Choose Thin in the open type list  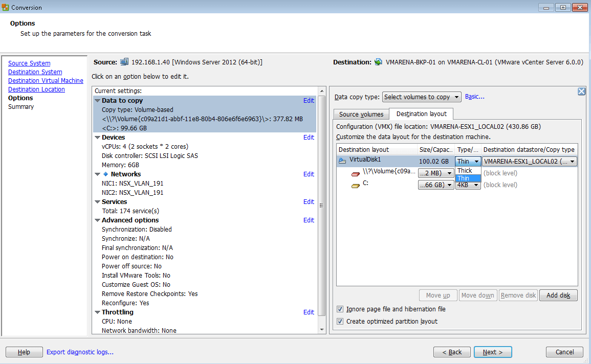click(468, 178)
